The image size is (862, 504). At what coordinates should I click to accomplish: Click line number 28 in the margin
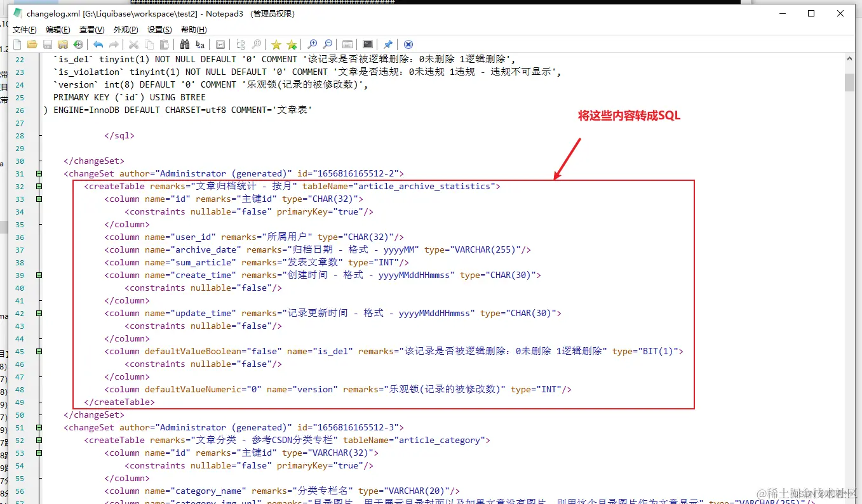(x=19, y=135)
